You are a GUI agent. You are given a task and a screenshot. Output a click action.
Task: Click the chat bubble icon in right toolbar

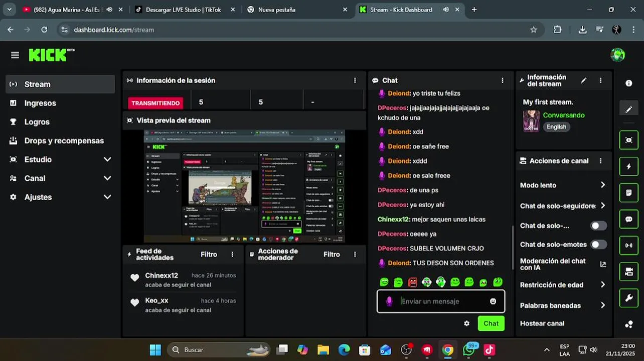[629, 219]
